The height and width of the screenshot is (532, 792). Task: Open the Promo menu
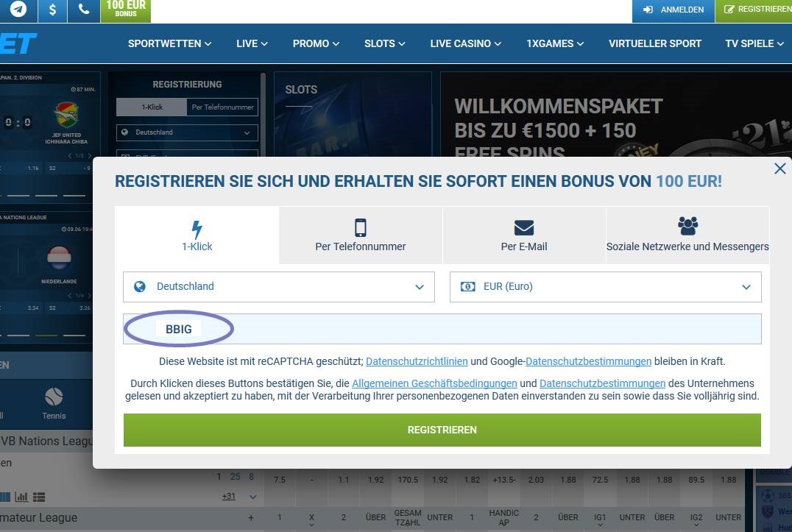pyautogui.click(x=316, y=43)
